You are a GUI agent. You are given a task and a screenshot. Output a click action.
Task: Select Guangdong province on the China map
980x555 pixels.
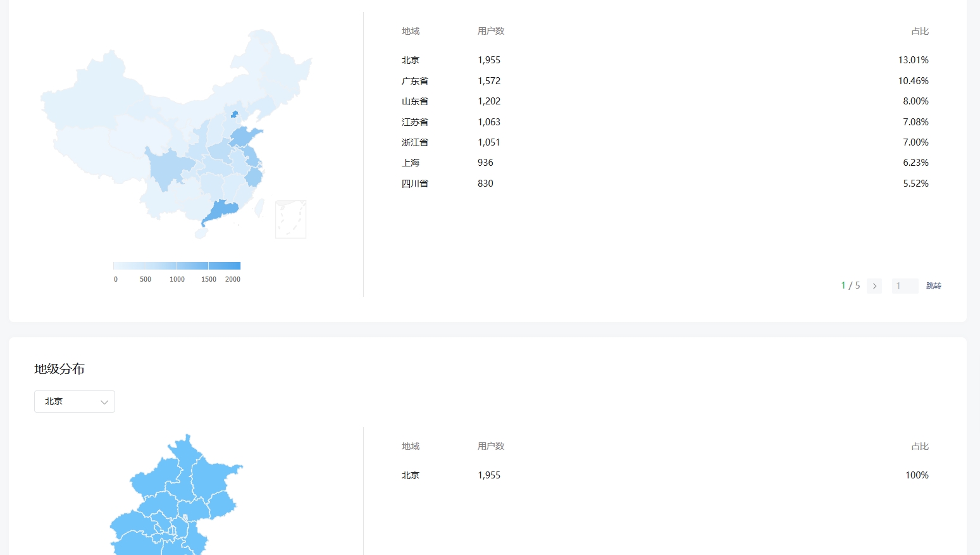(221, 211)
